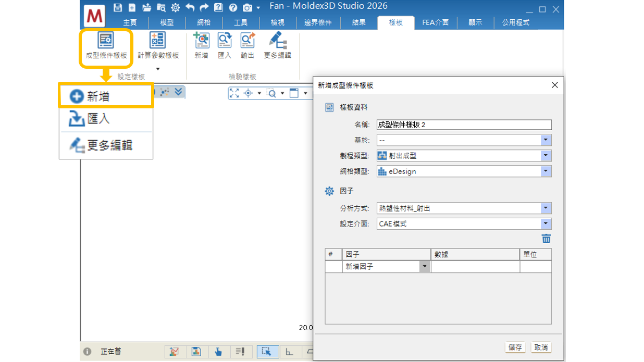Open the help document book icon
Screen dimensions: 644x362
[218, 8]
